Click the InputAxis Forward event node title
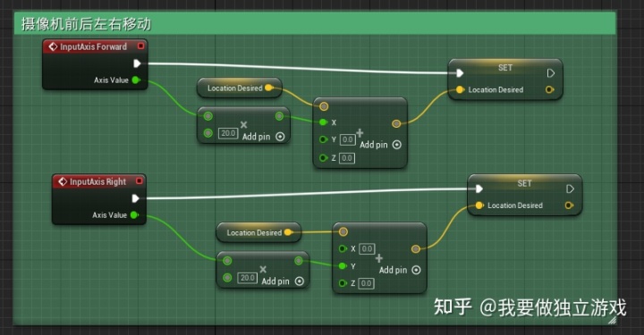 coord(93,46)
